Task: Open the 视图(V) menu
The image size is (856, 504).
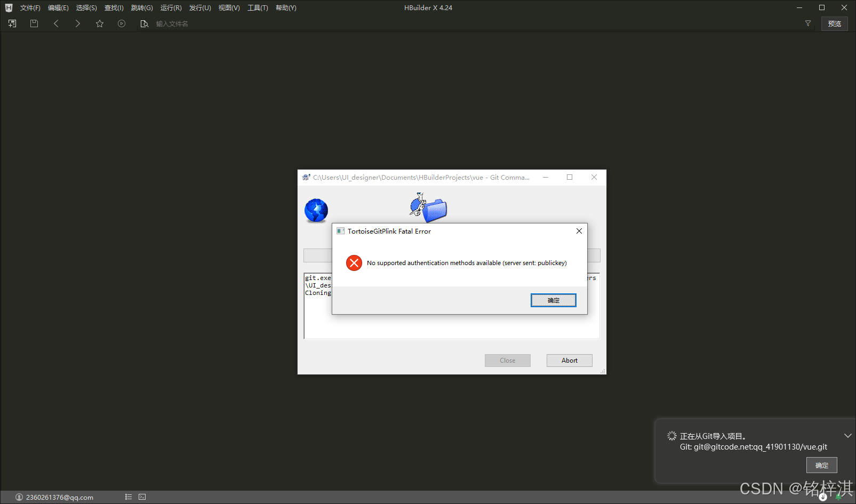Action: click(229, 8)
